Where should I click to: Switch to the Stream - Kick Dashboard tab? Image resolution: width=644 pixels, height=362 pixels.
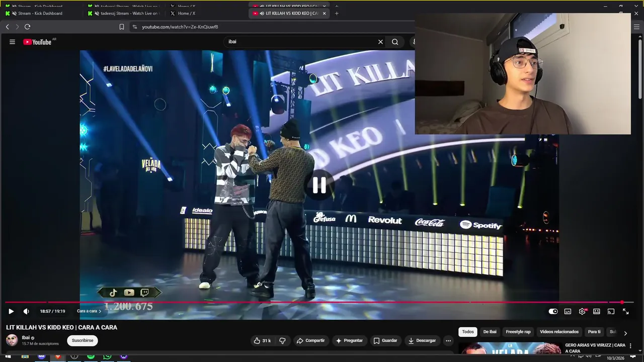(x=40, y=14)
